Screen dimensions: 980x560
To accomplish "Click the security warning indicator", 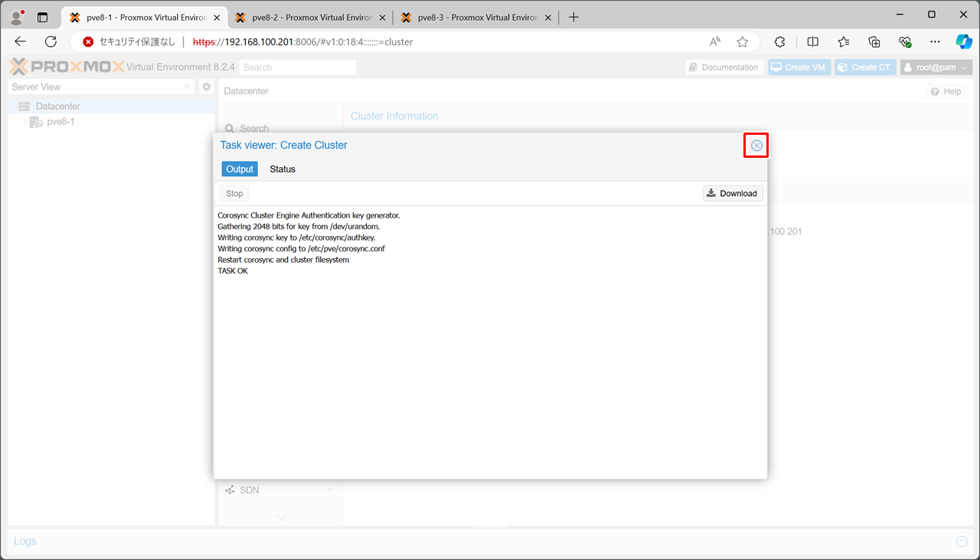I will pyautogui.click(x=129, y=42).
